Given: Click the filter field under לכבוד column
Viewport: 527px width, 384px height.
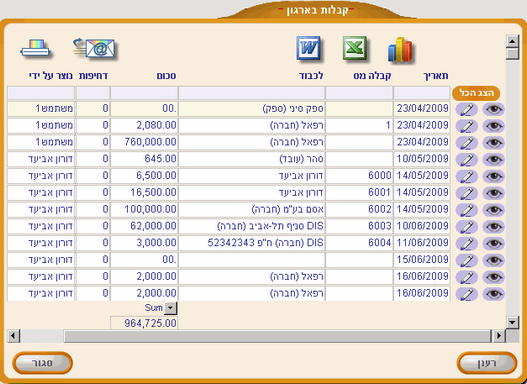Looking at the screenshot, I should tap(251, 93).
